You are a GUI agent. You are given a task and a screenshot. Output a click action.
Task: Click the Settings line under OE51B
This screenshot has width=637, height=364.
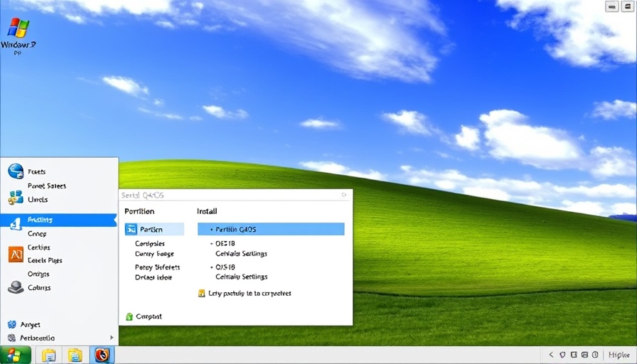click(x=241, y=254)
